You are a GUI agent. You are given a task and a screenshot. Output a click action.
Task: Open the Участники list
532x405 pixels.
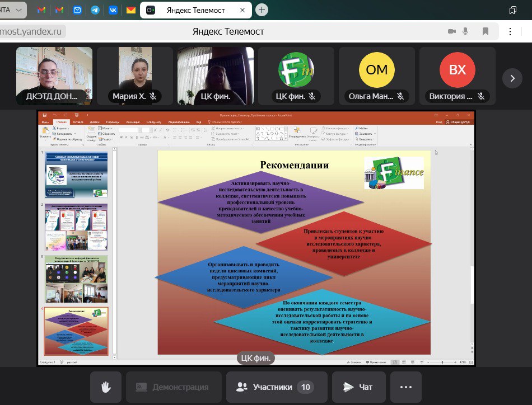pyautogui.click(x=277, y=387)
